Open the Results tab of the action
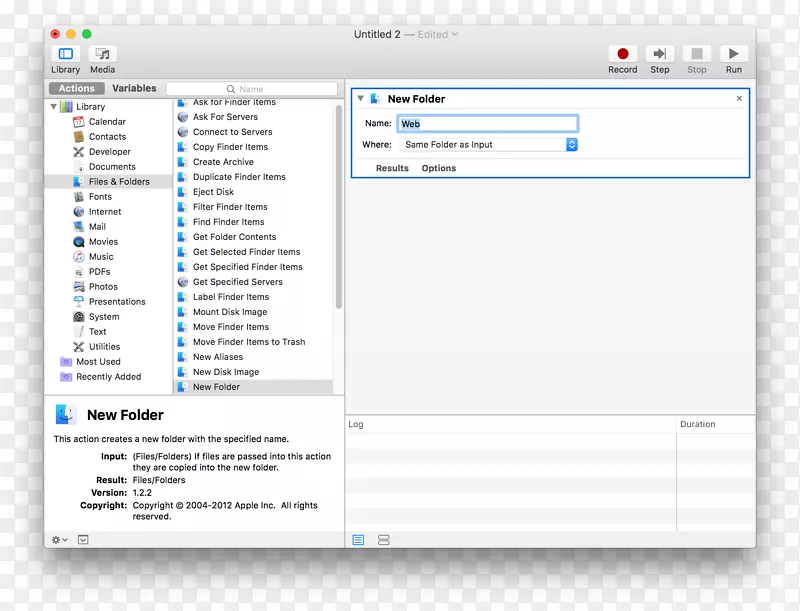The height and width of the screenshot is (611, 800). pos(392,169)
